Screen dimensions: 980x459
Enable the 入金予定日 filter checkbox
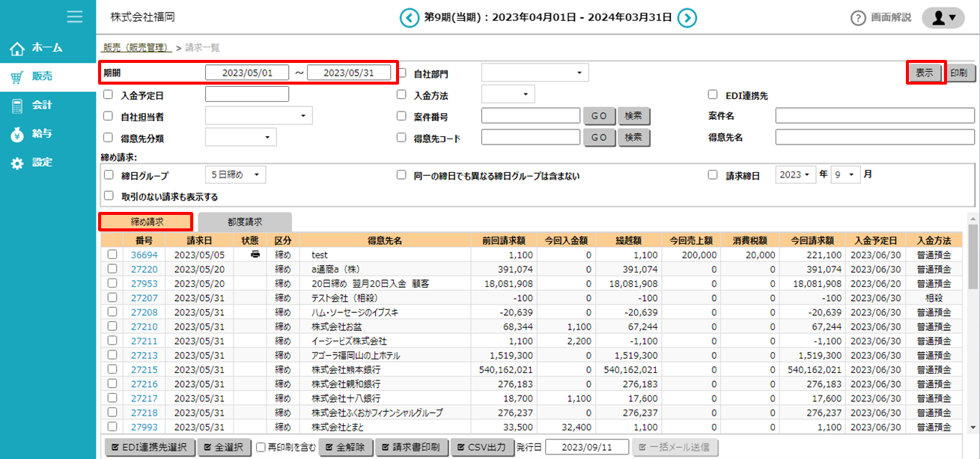click(109, 95)
